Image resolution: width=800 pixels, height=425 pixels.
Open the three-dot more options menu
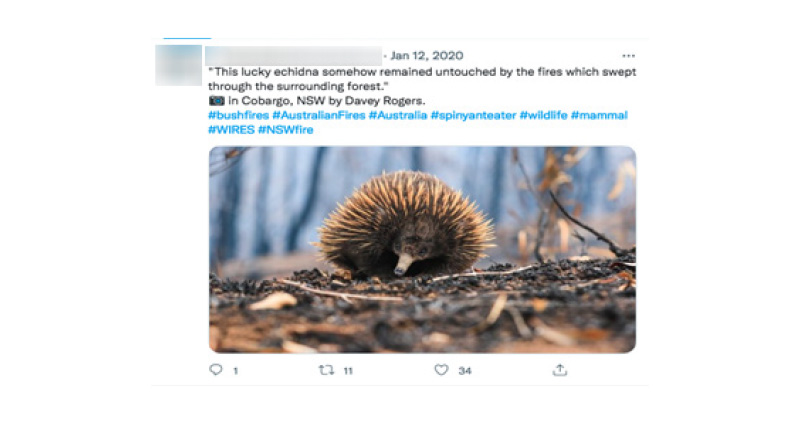click(x=627, y=56)
